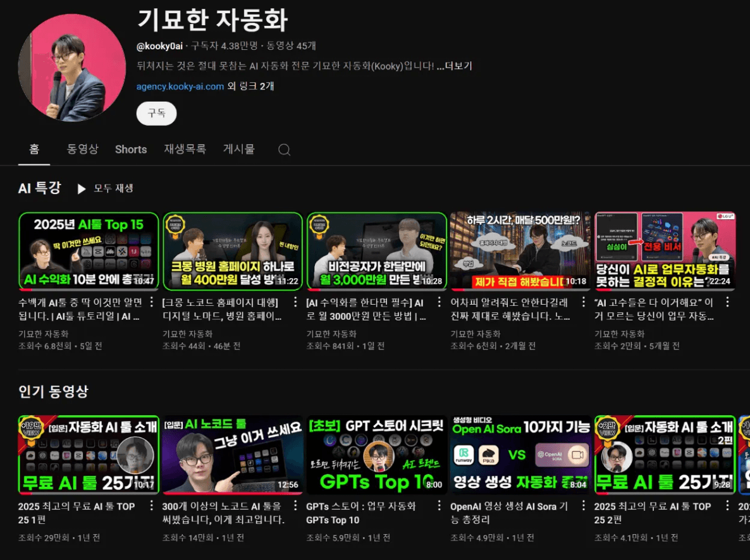750x560 pixels.
Task: Open the 'GPTs Top 10' video thumbnail
Action: tap(376, 454)
